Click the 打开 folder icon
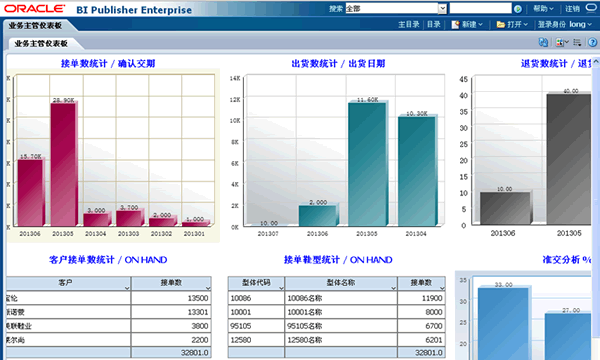The width and height of the screenshot is (600, 360). coord(501,25)
